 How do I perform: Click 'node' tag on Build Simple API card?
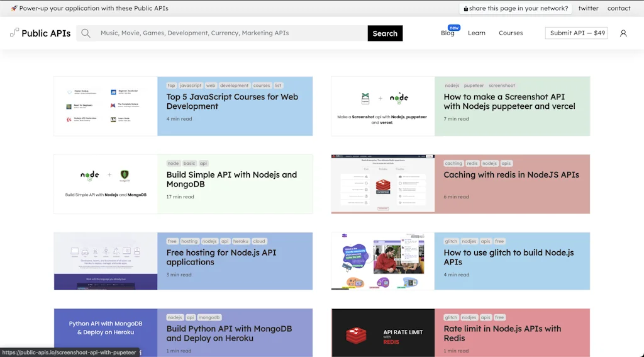click(x=173, y=163)
